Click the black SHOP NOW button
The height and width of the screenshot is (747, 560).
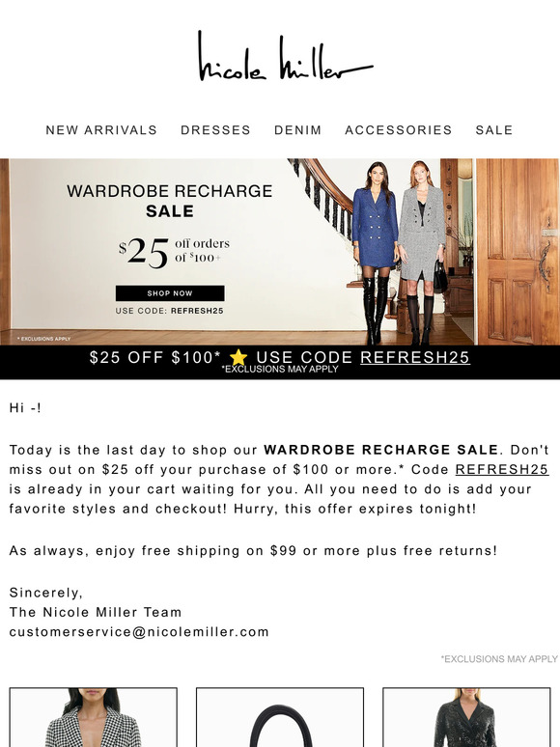(x=170, y=293)
